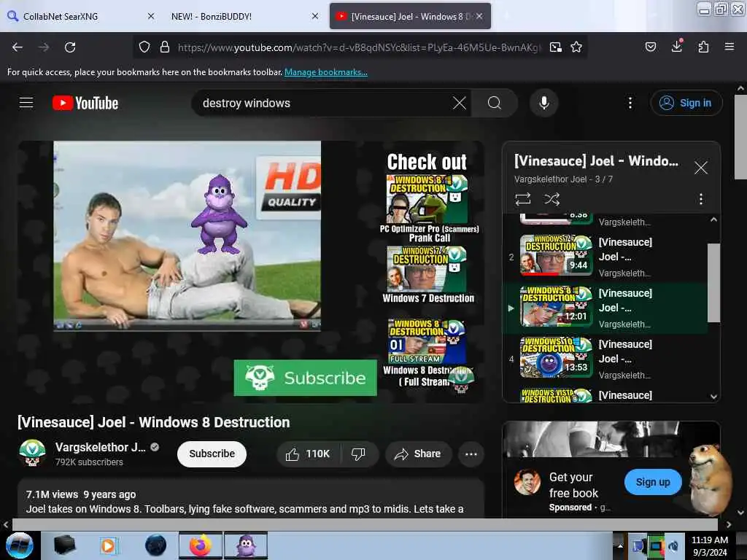
Task: Sign in to YouTube
Action: click(686, 103)
